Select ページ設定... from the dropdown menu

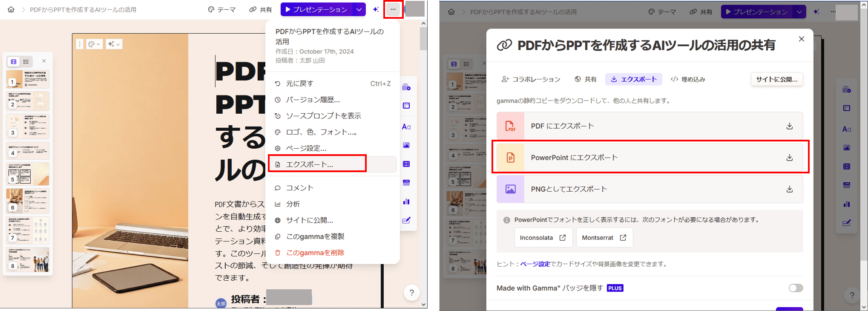click(x=332, y=148)
